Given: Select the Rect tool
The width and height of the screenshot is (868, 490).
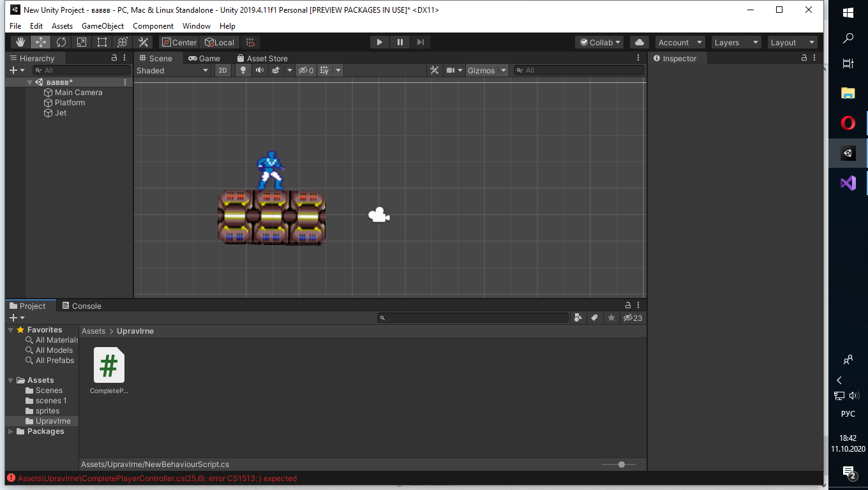Looking at the screenshot, I should click(102, 42).
